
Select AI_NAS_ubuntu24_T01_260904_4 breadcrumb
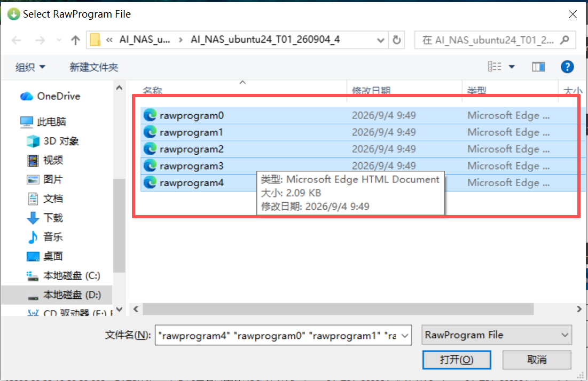tap(265, 39)
